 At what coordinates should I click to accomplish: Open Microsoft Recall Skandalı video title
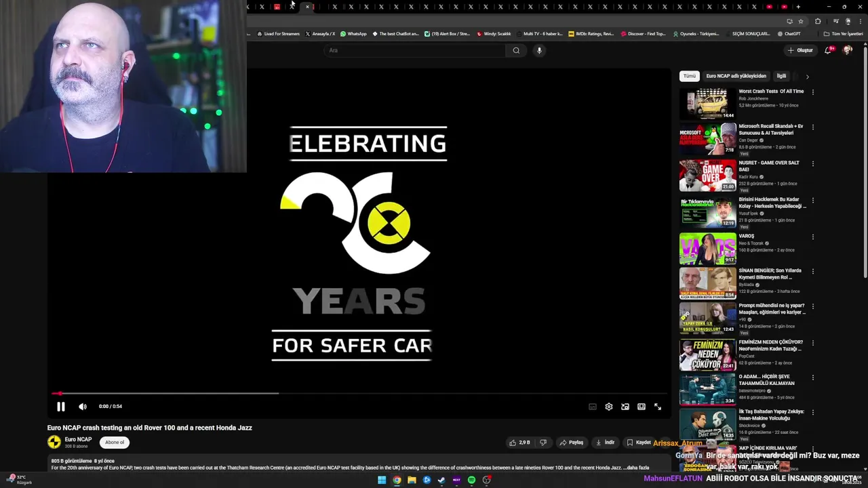point(771,129)
